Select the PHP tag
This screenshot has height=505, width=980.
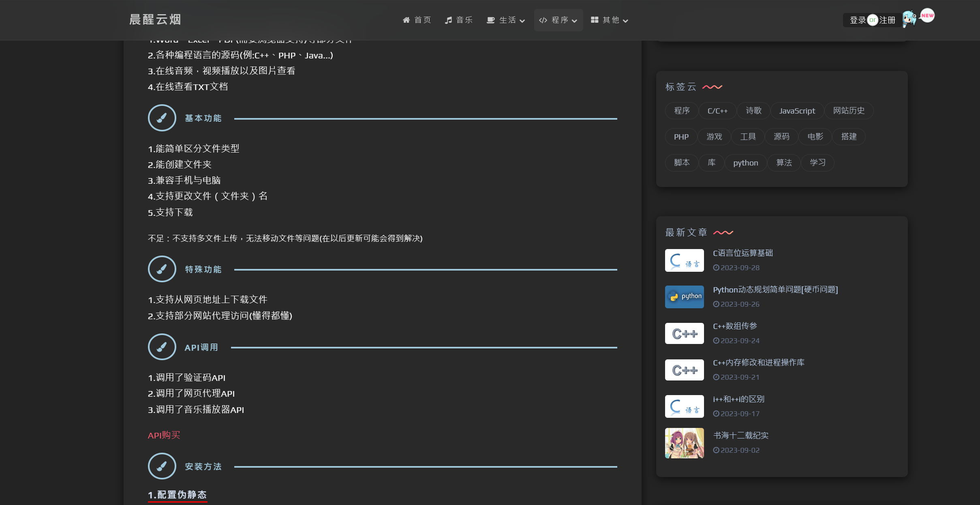pyautogui.click(x=681, y=137)
